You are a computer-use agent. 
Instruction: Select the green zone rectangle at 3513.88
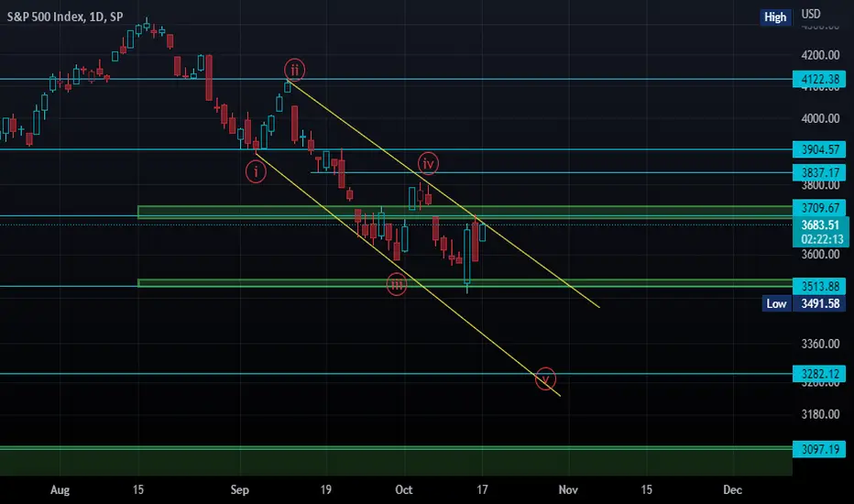pyautogui.click(x=465, y=283)
